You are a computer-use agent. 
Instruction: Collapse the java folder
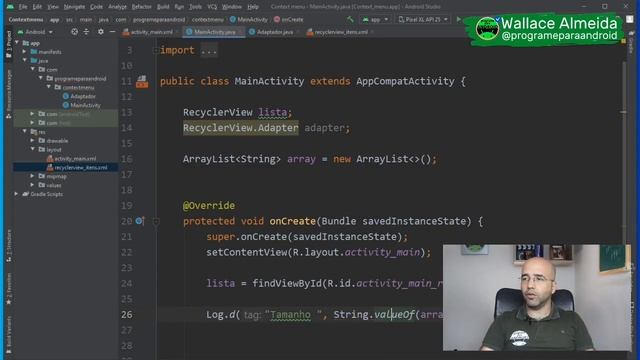click(x=24, y=60)
